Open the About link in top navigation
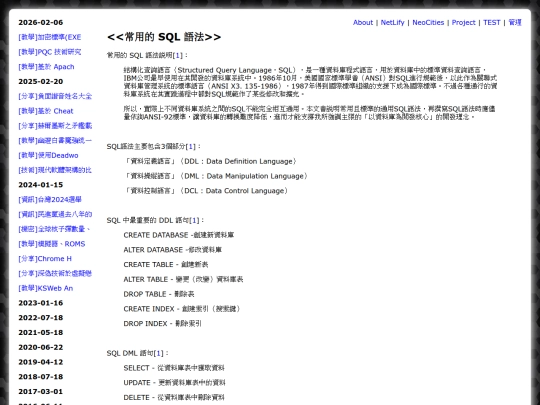This screenshot has height=405, width=540. point(363,22)
